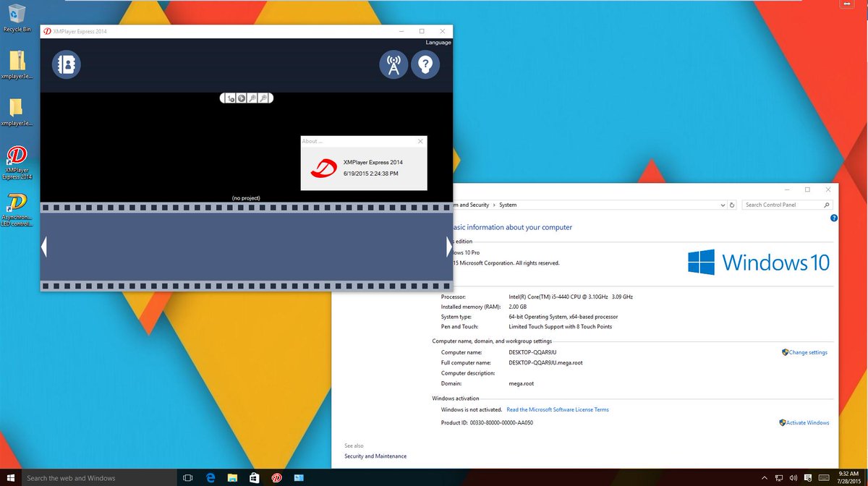868x486 pixels.
Task: Open the Language menu in XMPlayer
Action: coord(438,43)
